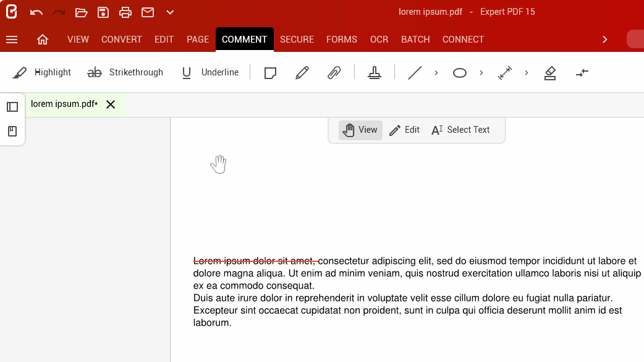Close the lorem ipsum.pdf document tab
This screenshot has width=644, height=362.
click(x=111, y=104)
